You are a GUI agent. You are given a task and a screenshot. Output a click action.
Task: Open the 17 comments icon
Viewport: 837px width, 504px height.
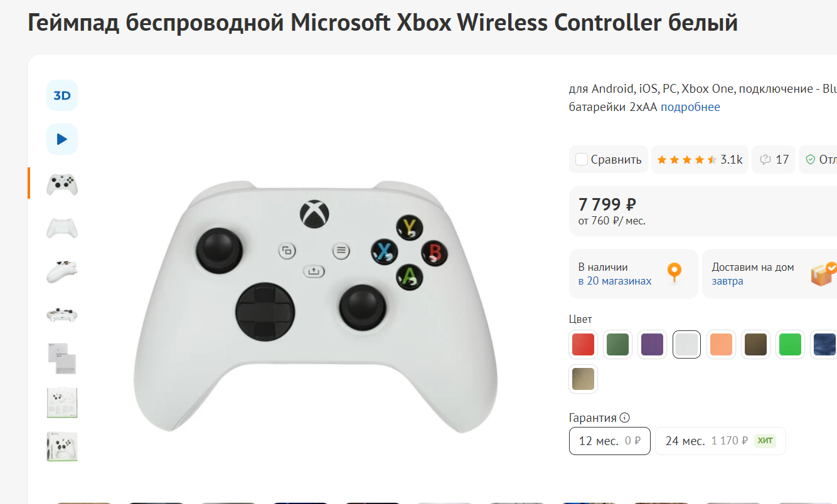coord(774,160)
